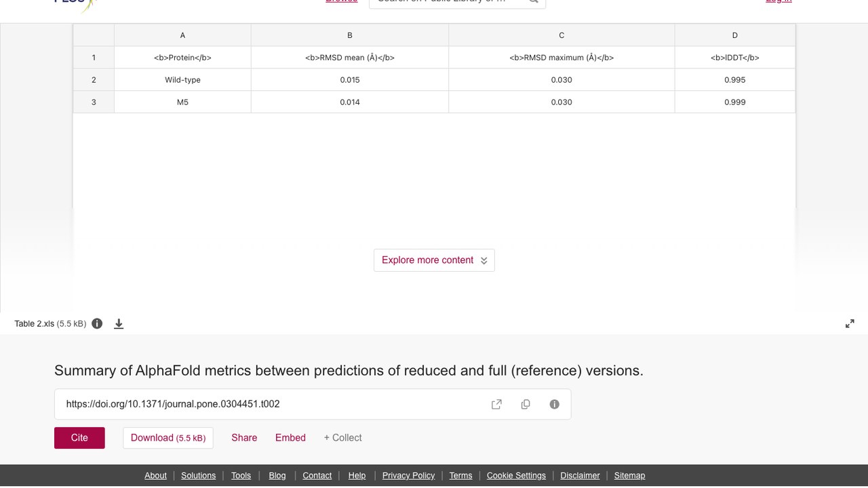The width and height of the screenshot is (868, 488).
Task: Click the Download (5.5 kB) button
Action: pyautogui.click(x=168, y=438)
